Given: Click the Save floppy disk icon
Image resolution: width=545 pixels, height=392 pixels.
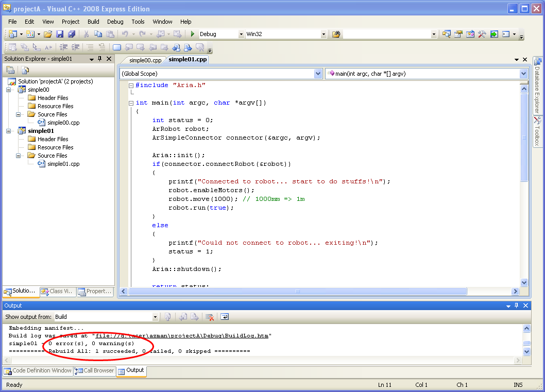Looking at the screenshot, I should tap(60, 34).
